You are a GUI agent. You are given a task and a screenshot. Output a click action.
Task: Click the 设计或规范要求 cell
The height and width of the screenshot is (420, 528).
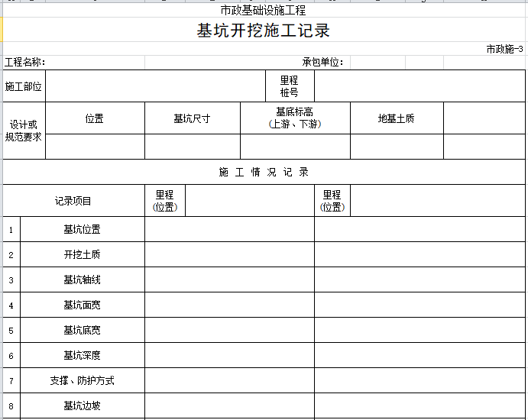(24, 131)
